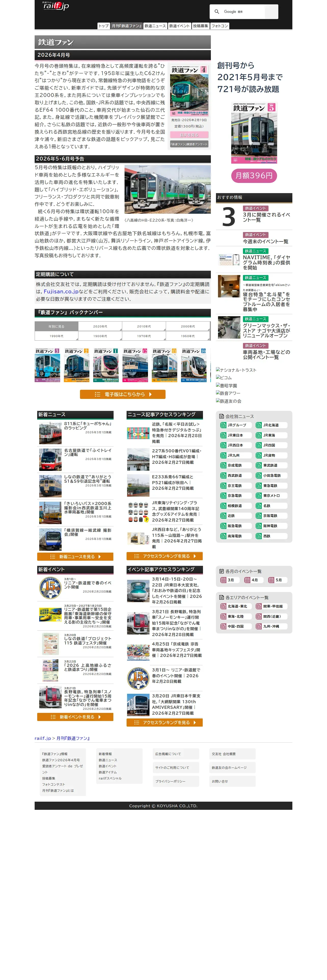Open 名古屋鉄道で「ふぐトレイン」運転 news
The width and height of the screenshot is (327, 980).
click(88, 452)
